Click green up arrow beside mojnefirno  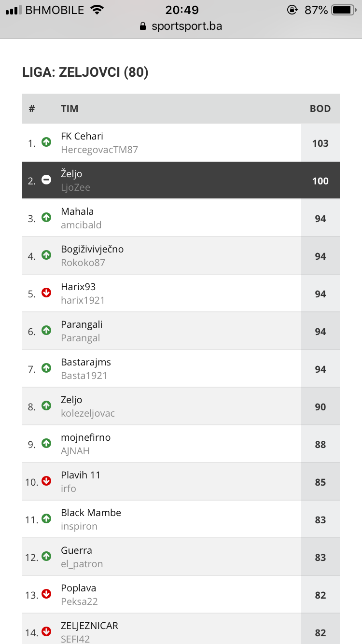[46, 444]
